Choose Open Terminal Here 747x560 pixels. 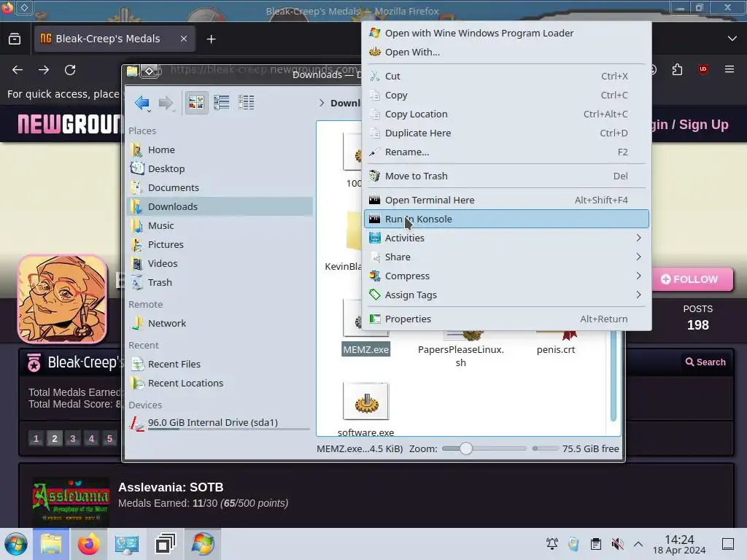pyautogui.click(x=506, y=200)
